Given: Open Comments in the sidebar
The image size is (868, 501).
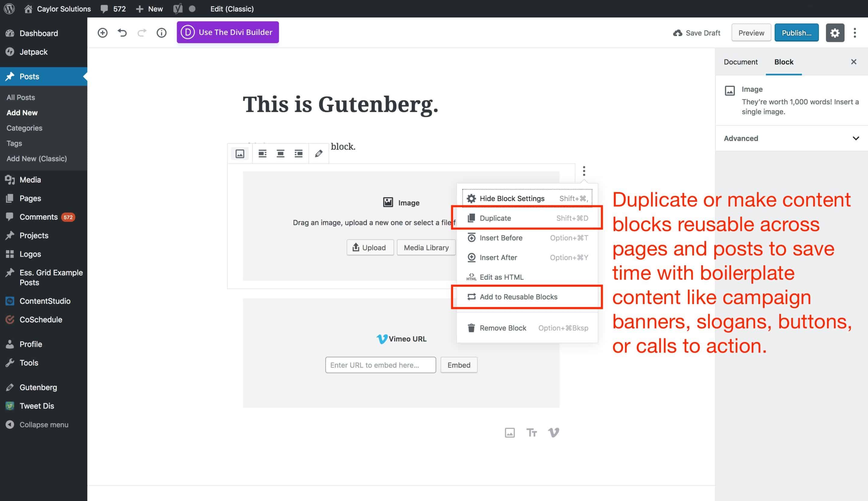Looking at the screenshot, I should coord(44,217).
